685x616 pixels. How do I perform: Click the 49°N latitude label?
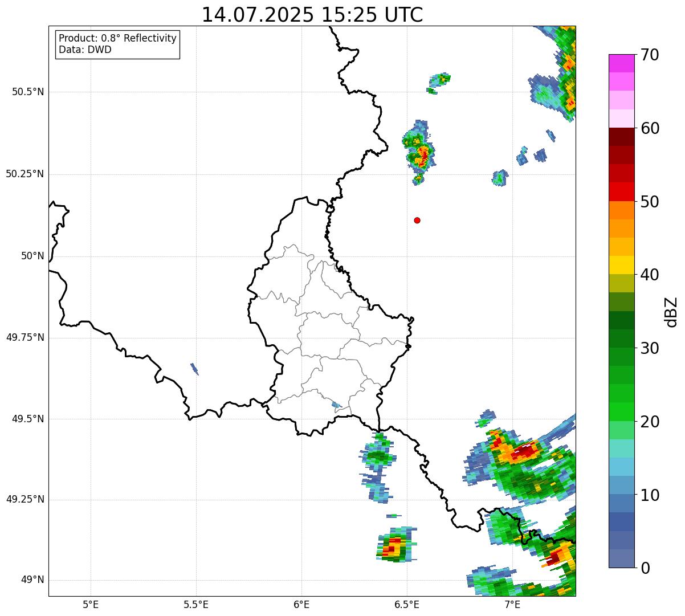click(x=32, y=580)
